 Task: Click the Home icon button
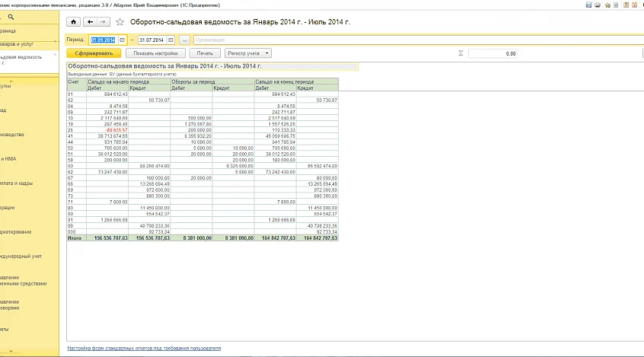pyautogui.click(x=73, y=22)
